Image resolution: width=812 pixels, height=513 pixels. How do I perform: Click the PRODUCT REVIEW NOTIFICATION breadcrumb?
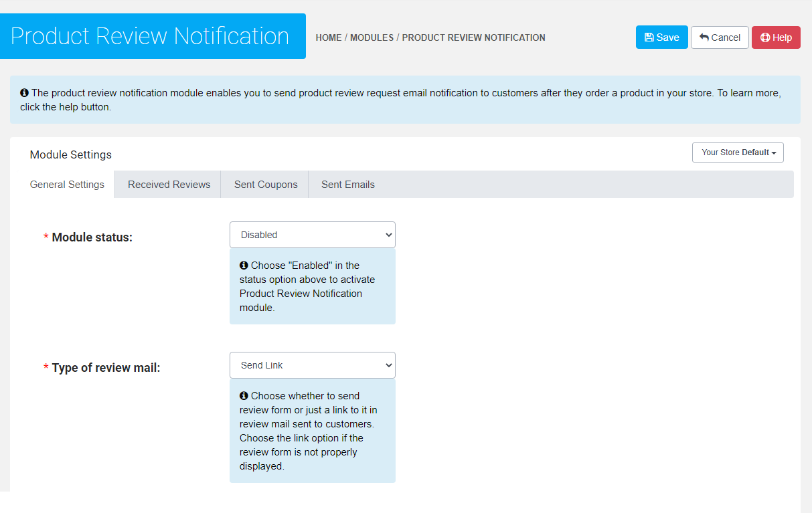point(473,38)
